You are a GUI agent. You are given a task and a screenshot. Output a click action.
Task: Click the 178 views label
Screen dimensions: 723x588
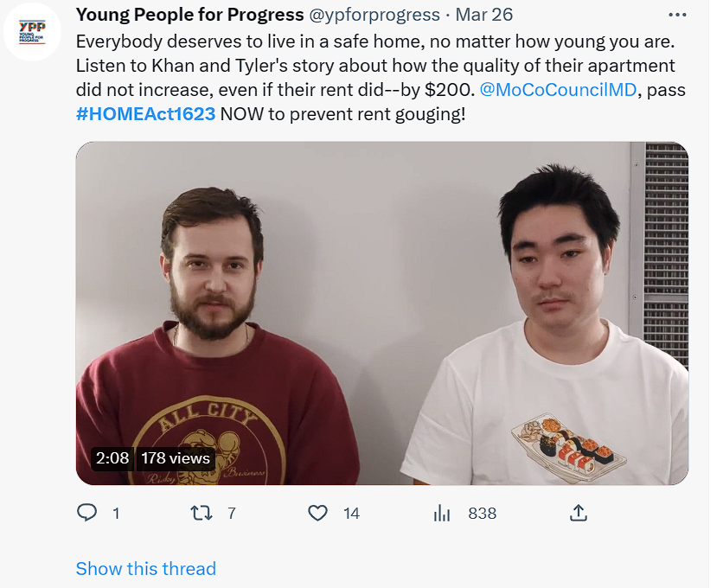(176, 458)
